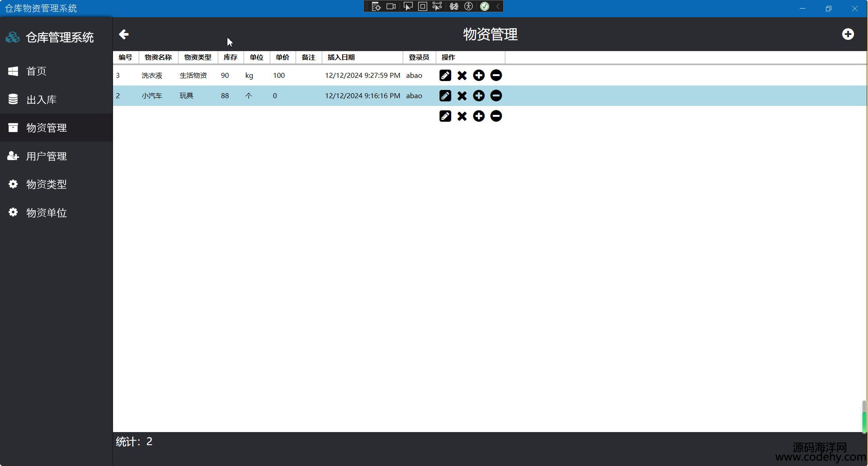Click the 插入日期 column header
Screen dimensions: 868x466
pyautogui.click(x=362, y=57)
